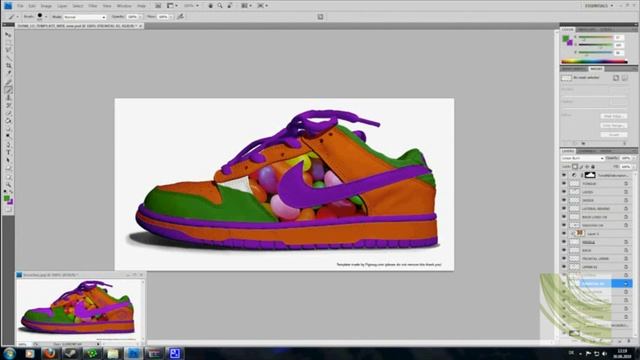Image resolution: width=640 pixels, height=360 pixels.
Task: Open the brush preset picker dropdown
Action: click(46, 17)
